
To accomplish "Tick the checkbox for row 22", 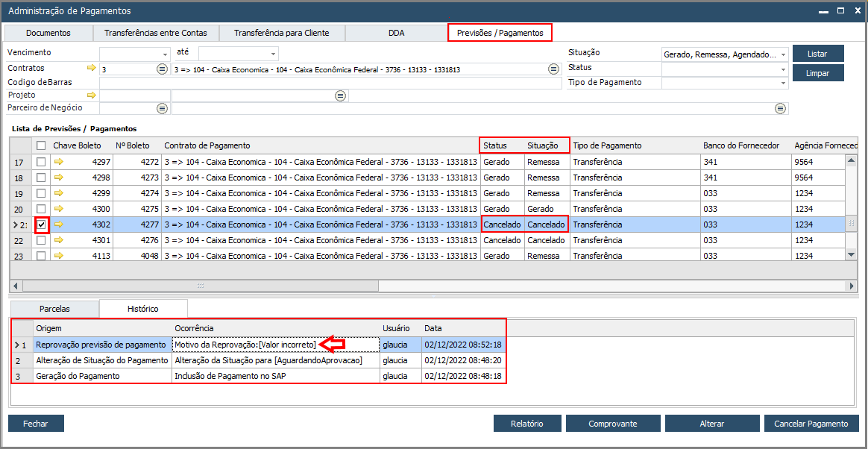I will 41,241.
